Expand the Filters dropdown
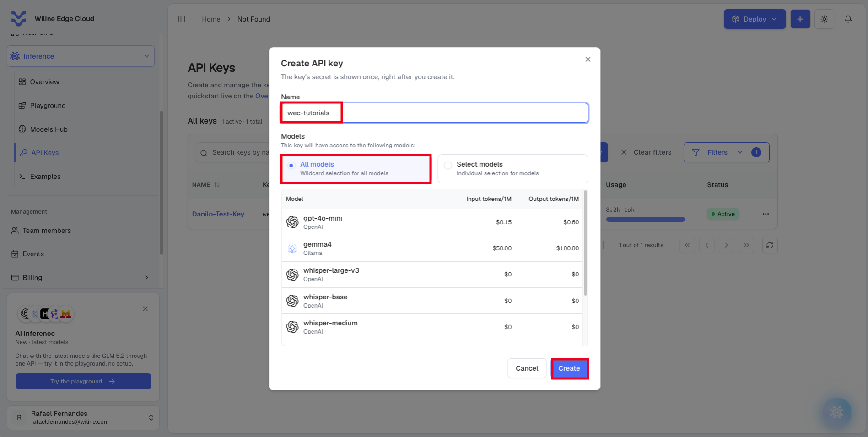The height and width of the screenshot is (437, 868). tap(727, 152)
